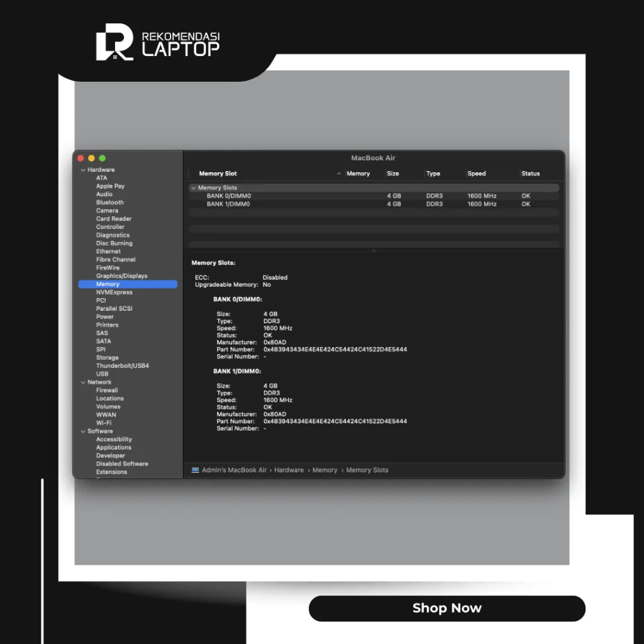Sort by the Memory Slot column header
This screenshot has height=644, width=644.
[x=218, y=174]
